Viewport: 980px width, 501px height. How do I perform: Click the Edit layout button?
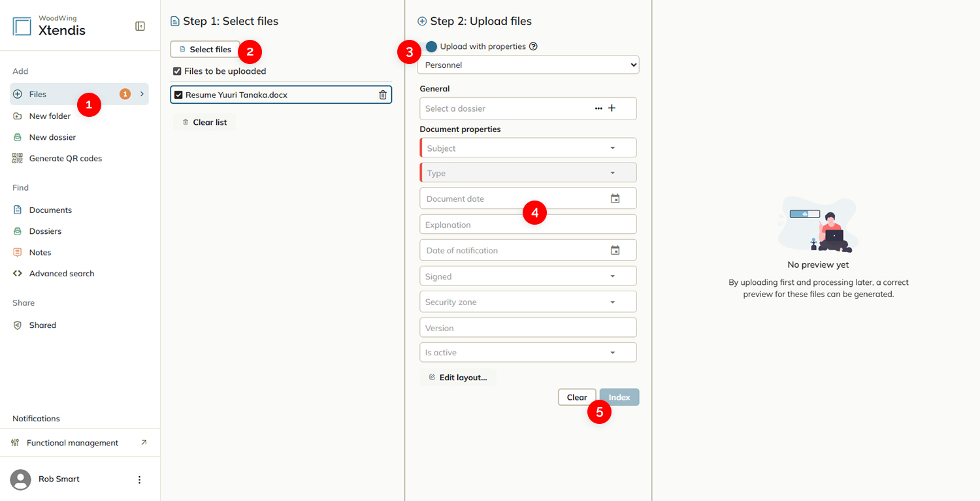[x=458, y=378]
